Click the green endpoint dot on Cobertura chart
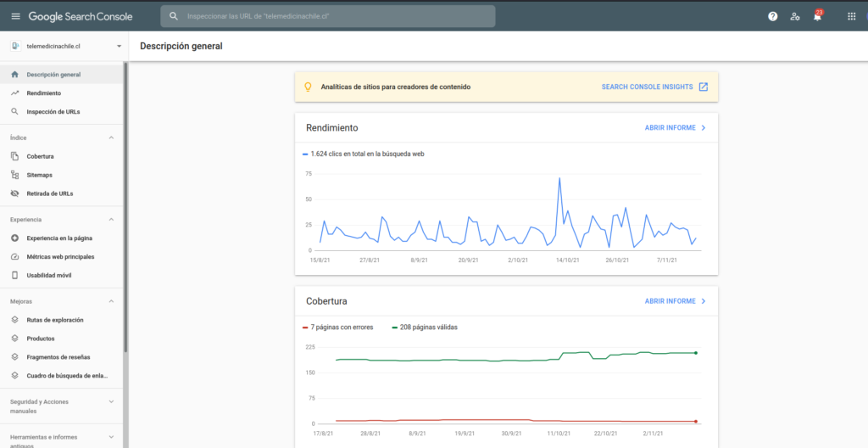 coord(696,353)
